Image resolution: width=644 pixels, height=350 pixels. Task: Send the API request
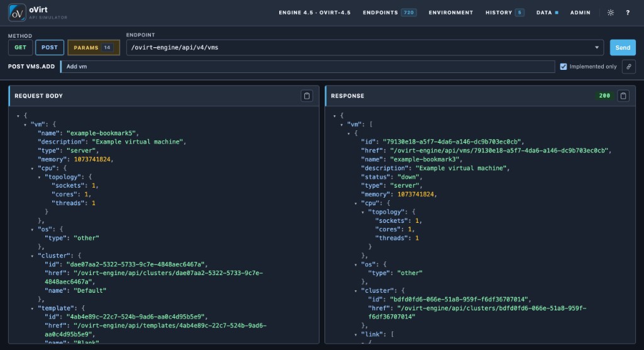tap(623, 47)
